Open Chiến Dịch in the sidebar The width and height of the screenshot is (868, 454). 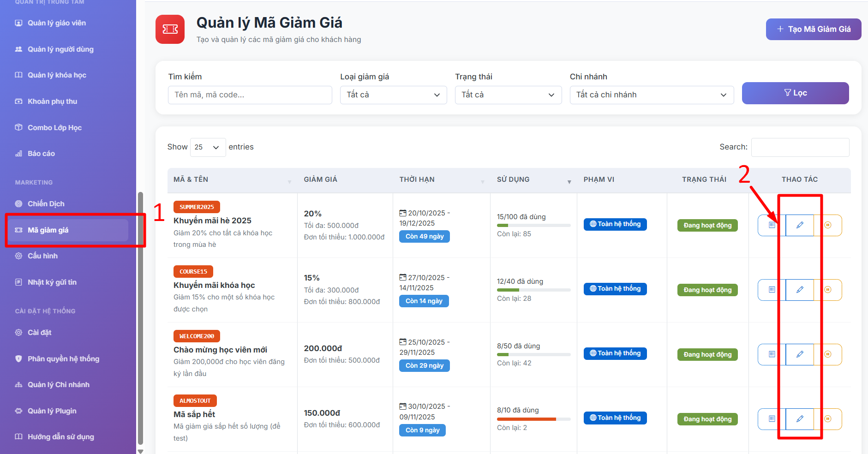(46, 204)
